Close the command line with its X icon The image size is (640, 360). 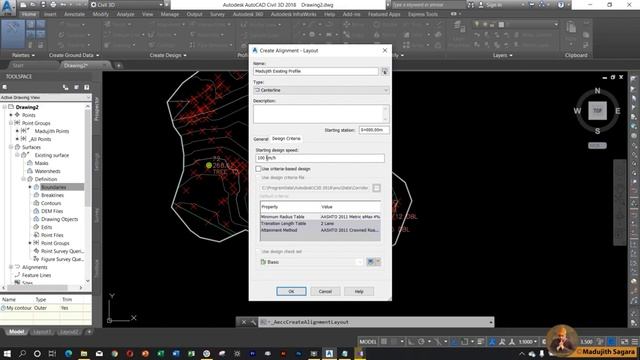244,322
